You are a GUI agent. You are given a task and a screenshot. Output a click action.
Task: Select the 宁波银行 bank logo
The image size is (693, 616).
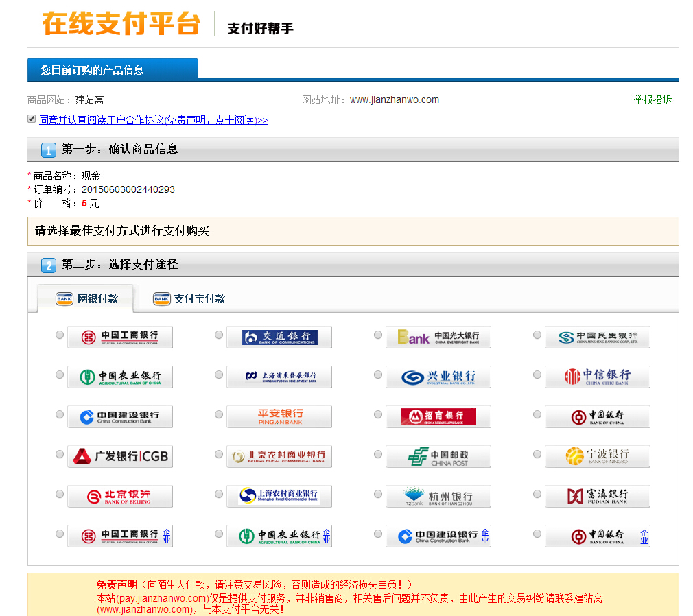tap(597, 456)
